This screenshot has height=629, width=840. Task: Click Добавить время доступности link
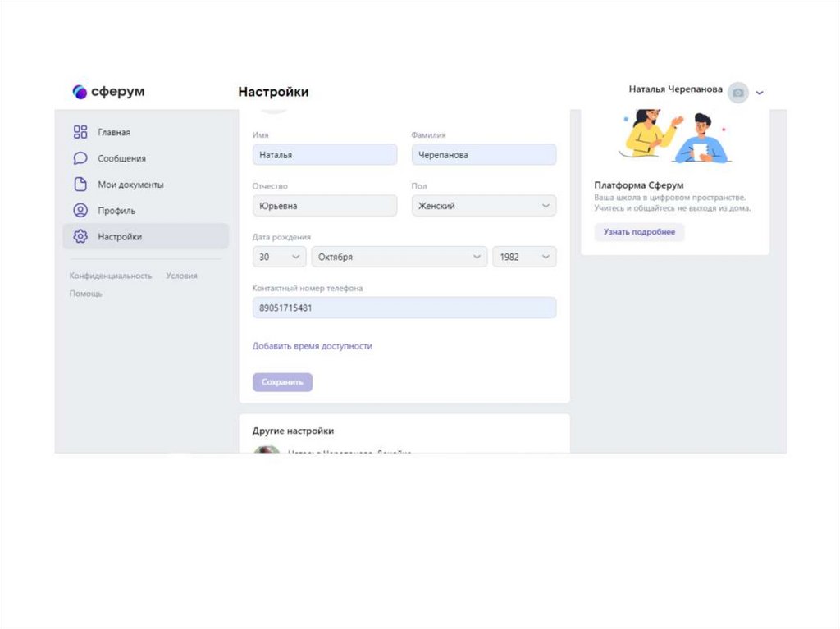(x=312, y=346)
